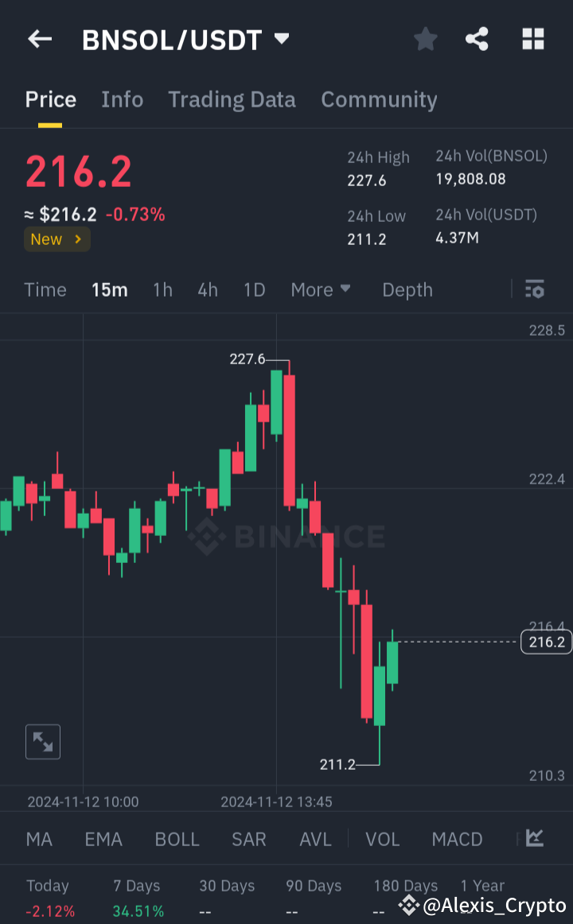Open the share icon for this pair

point(477,39)
